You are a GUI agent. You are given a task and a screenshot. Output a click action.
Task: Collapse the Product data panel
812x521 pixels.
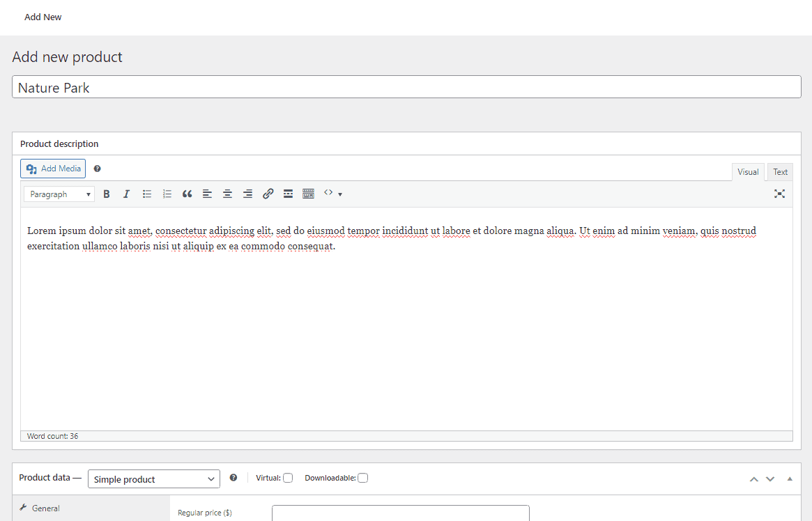click(790, 479)
